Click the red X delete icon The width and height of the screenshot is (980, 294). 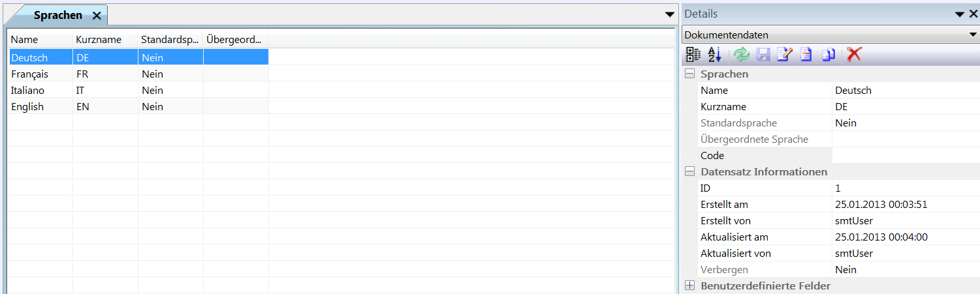click(x=853, y=55)
